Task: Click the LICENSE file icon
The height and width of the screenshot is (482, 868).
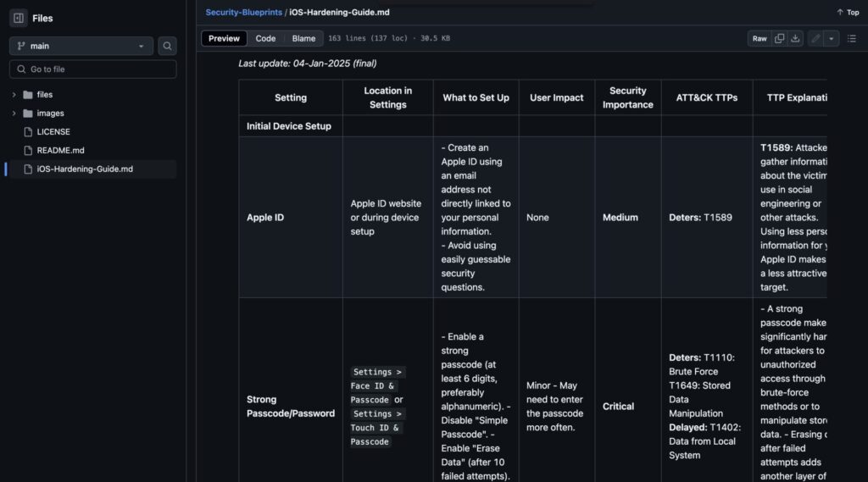Action: (28, 131)
